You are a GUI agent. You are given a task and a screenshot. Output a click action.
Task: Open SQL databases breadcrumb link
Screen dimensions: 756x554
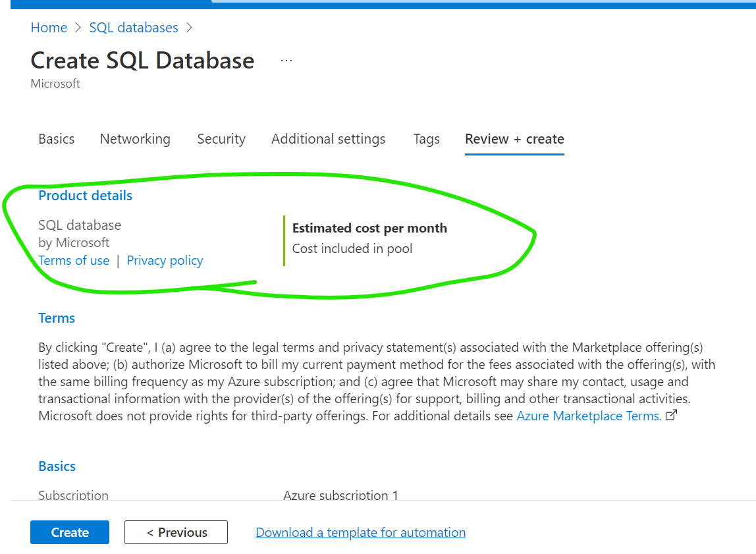(x=133, y=28)
